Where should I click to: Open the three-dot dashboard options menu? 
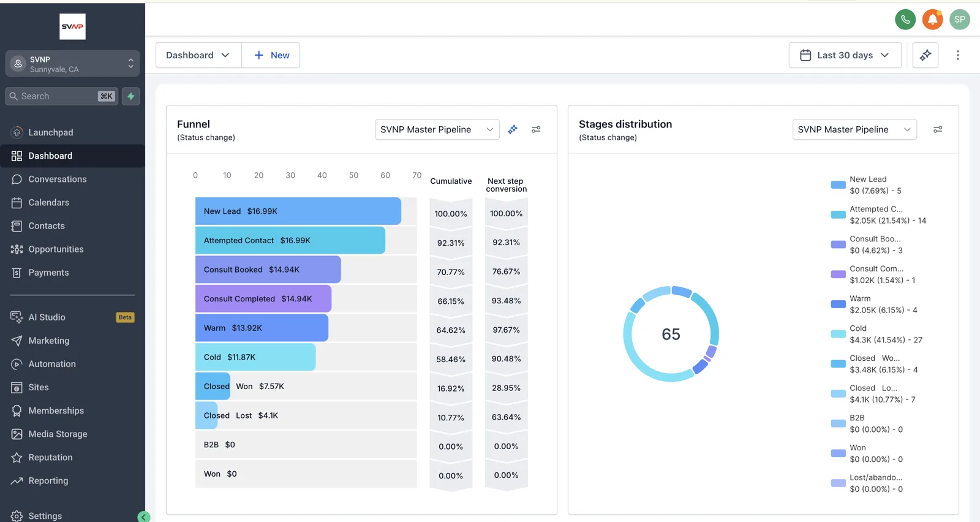[958, 55]
